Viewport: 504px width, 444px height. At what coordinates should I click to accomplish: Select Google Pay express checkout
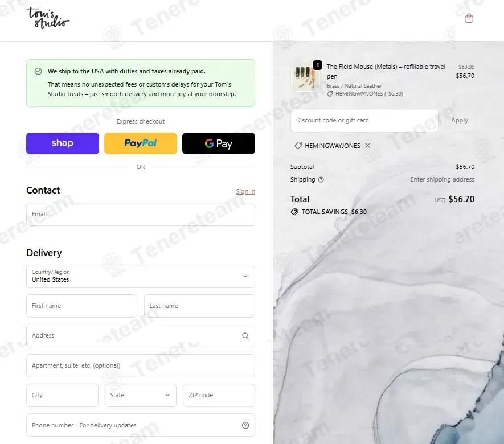(x=219, y=143)
